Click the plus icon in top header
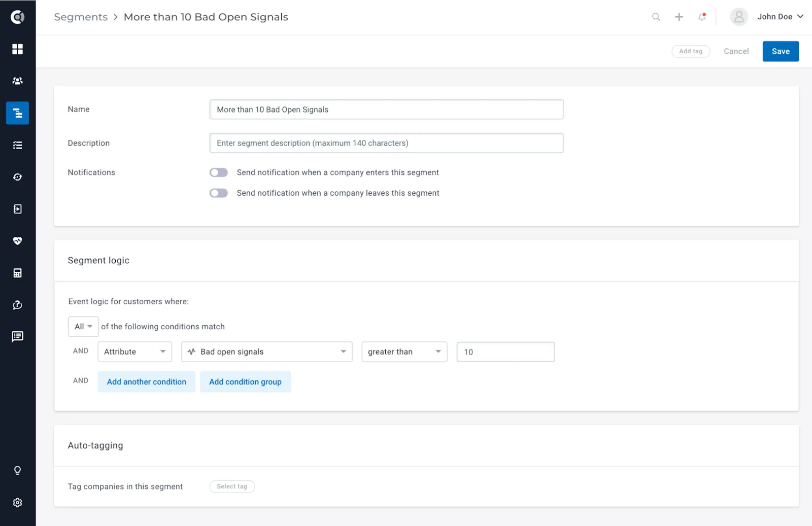Screen dimensions: 812x526 [x=679, y=17]
